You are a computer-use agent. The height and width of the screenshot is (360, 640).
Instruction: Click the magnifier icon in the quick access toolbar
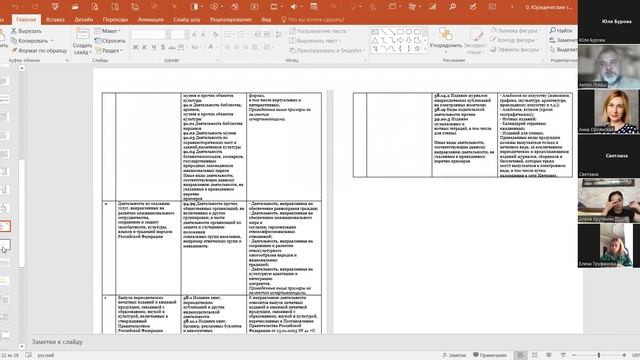click(x=452, y=7)
